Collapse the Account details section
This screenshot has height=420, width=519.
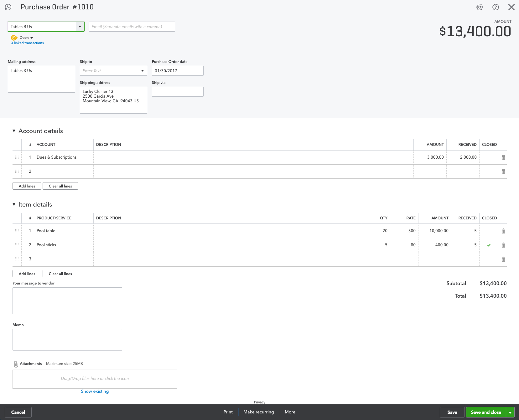click(x=14, y=131)
